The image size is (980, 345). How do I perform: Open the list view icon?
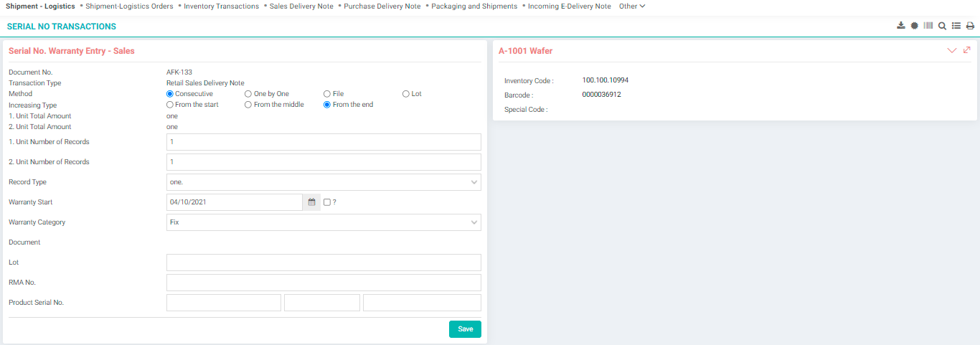pyautogui.click(x=956, y=26)
